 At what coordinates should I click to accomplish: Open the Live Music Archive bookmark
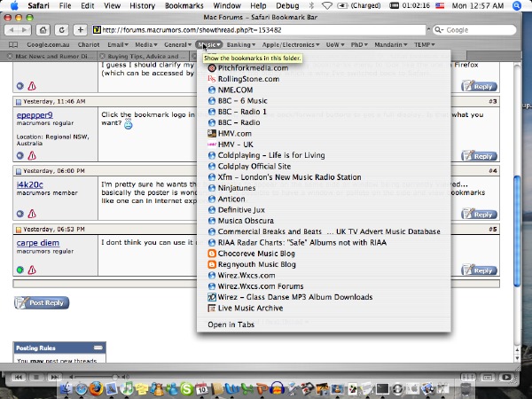pyautogui.click(x=324, y=308)
